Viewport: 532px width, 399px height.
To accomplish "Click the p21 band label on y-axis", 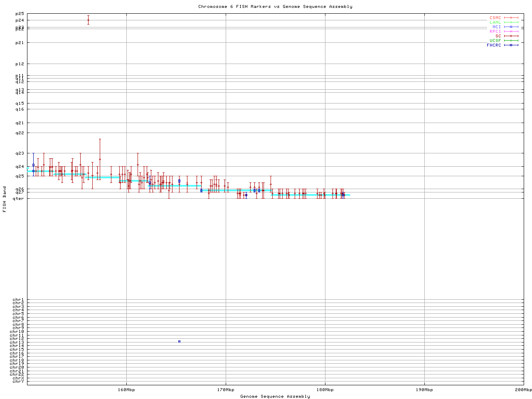I will [20, 42].
